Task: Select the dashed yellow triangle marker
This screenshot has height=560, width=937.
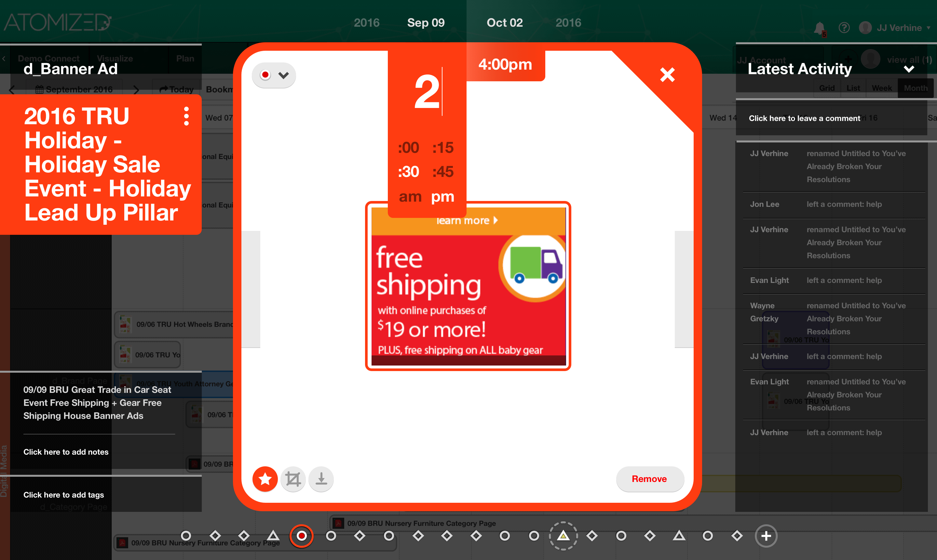Action: coord(563,536)
